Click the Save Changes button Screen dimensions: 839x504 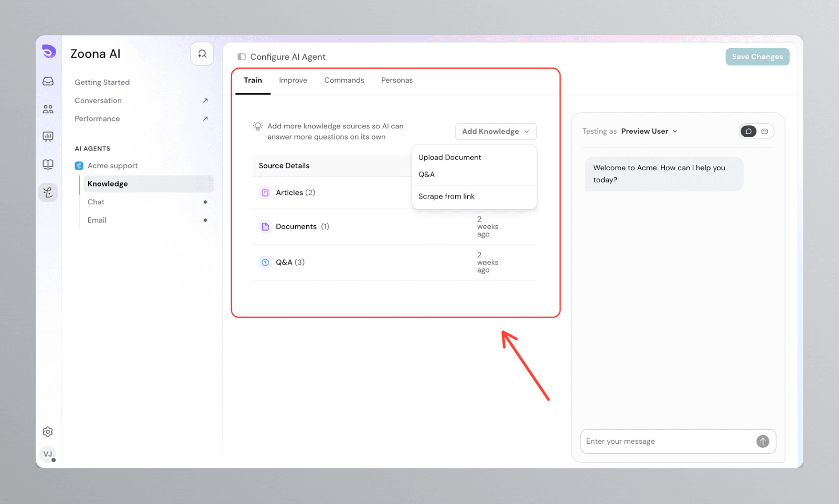757,57
